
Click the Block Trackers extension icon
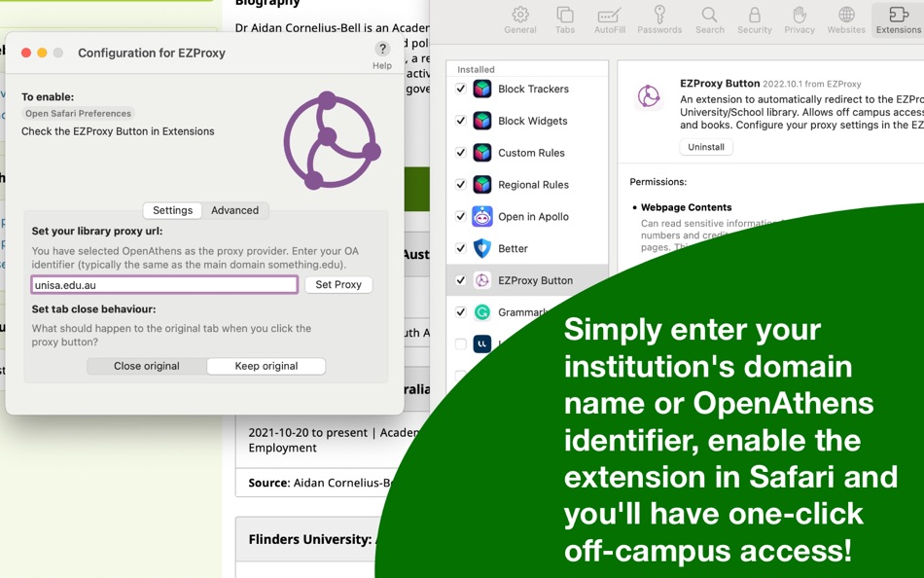(482, 90)
